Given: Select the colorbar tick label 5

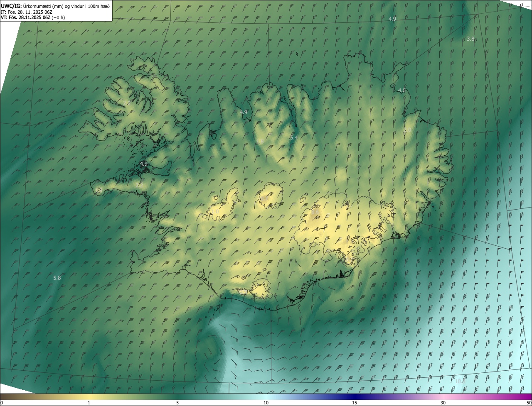Looking at the screenshot, I should click(177, 403).
